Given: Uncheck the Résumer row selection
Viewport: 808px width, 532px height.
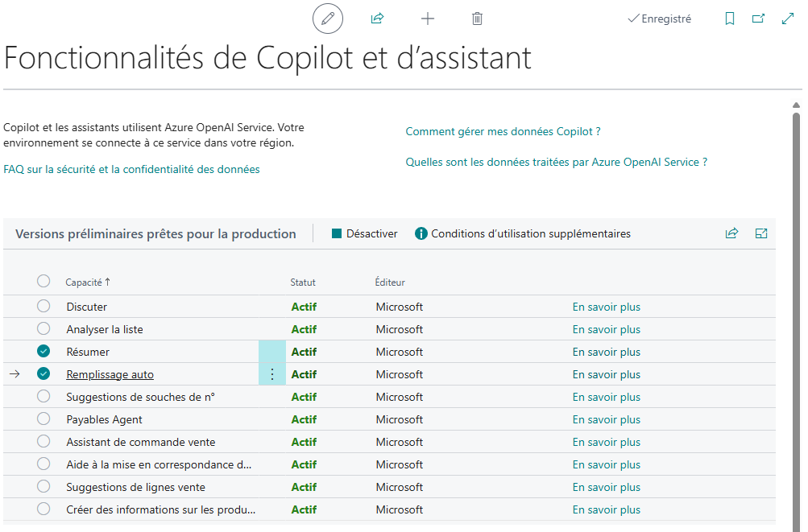Looking at the screenshot, I should point(44,351).
